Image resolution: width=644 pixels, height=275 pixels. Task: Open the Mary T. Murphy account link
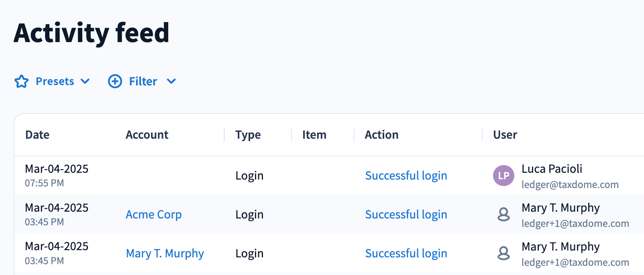pyautogui.click(x=165, y=253)
